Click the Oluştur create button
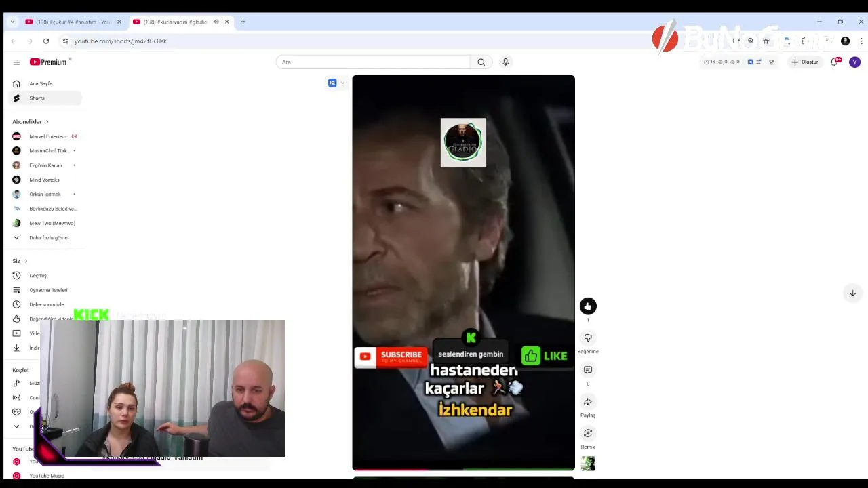Image resolution: width=868 pixels, height=488 pixels. pos(805,62)
